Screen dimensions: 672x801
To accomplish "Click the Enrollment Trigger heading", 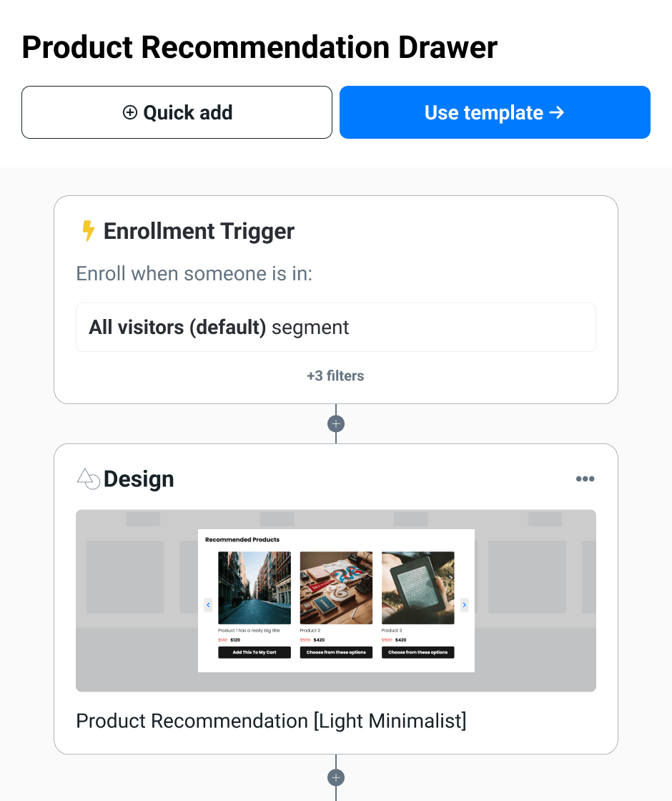I will tap(199, 231).
